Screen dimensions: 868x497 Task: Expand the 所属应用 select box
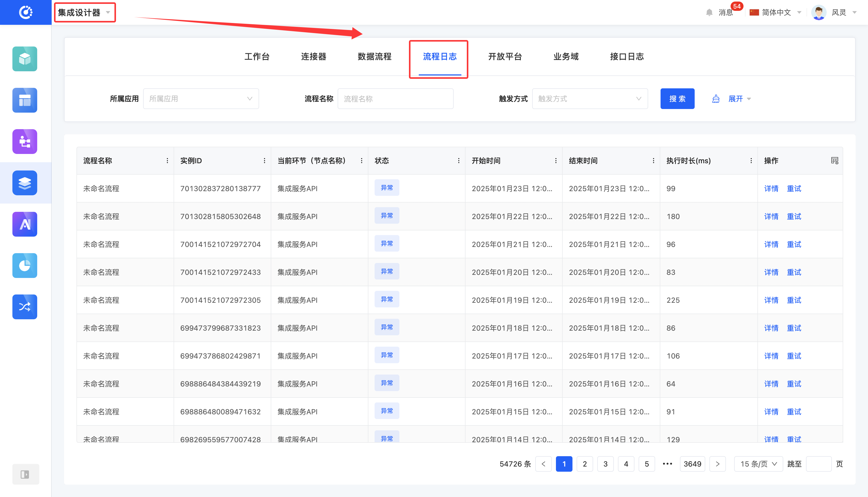pos(201,99)
